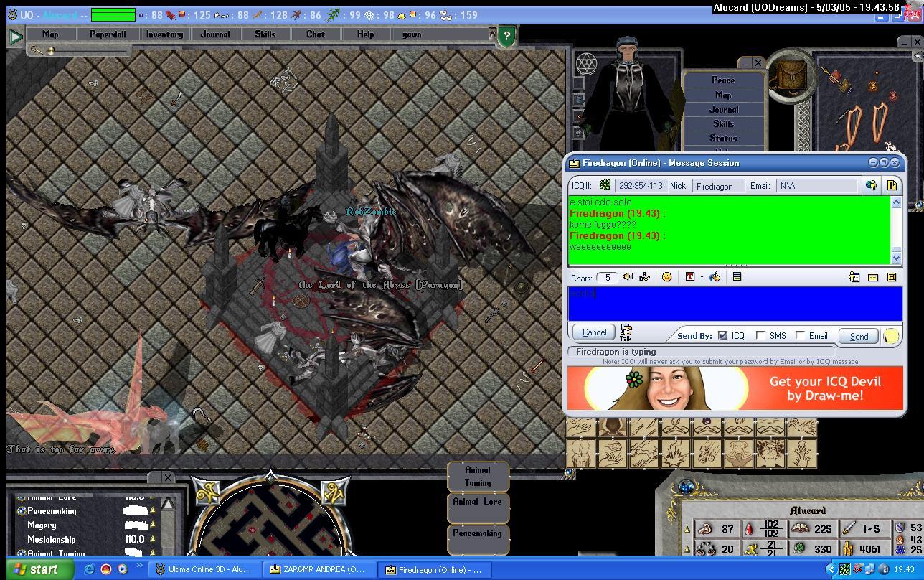Open the Map menu in UO menu bar
Screen dimensions: 924x580
click(x=50, y=34)
